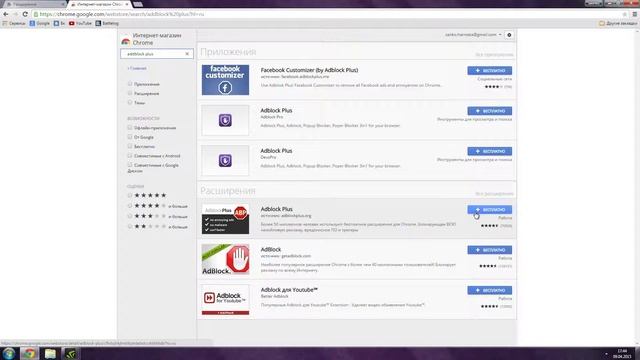Check the Бесплатно checkbox
The height and width of the screenshot is (360, 640).
130,146
